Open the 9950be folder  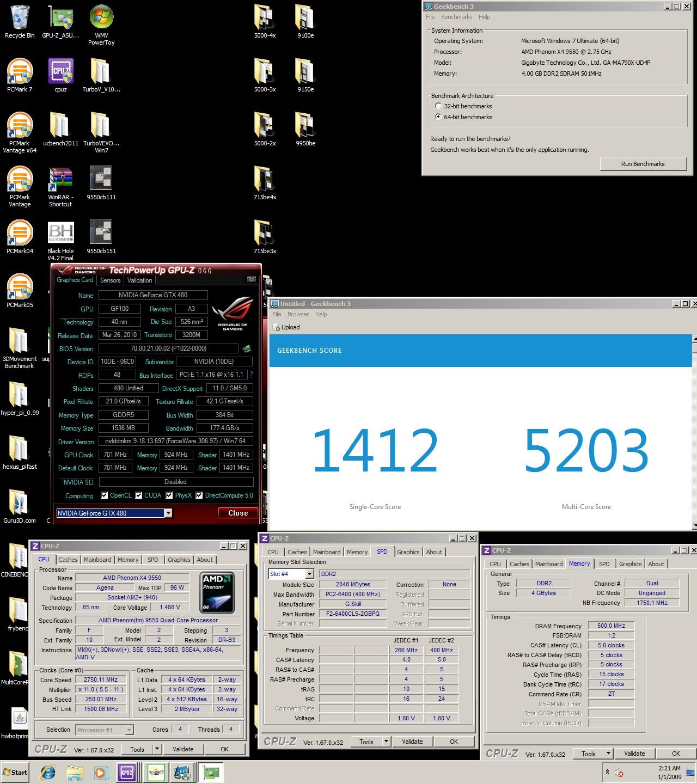click(x=305, y=130)
